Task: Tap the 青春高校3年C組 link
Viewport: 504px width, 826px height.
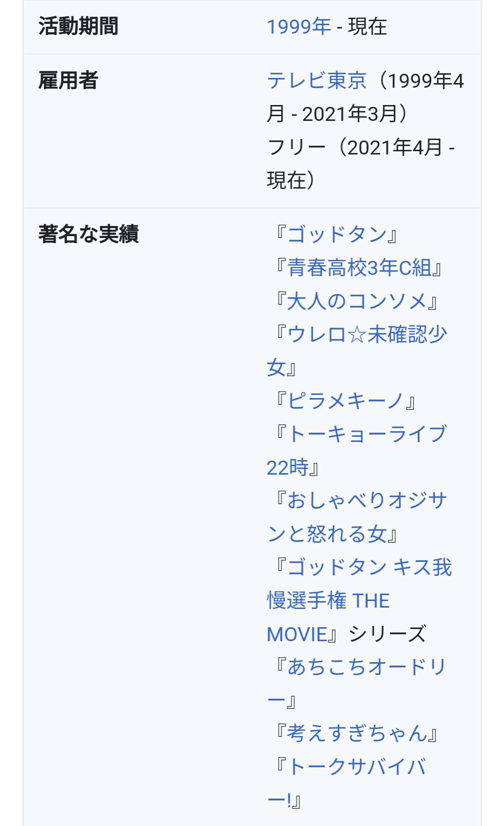Action: coord(359,268)
